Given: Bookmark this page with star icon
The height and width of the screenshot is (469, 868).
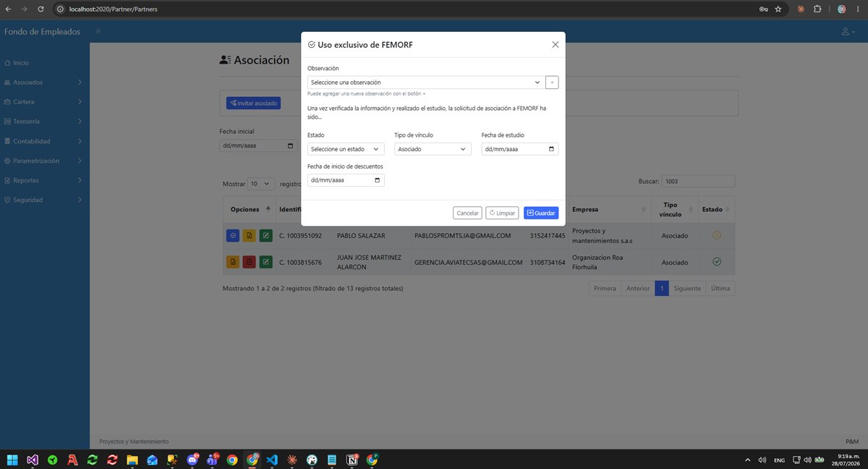Looking at the screenshot, I should tap(778, 9).
